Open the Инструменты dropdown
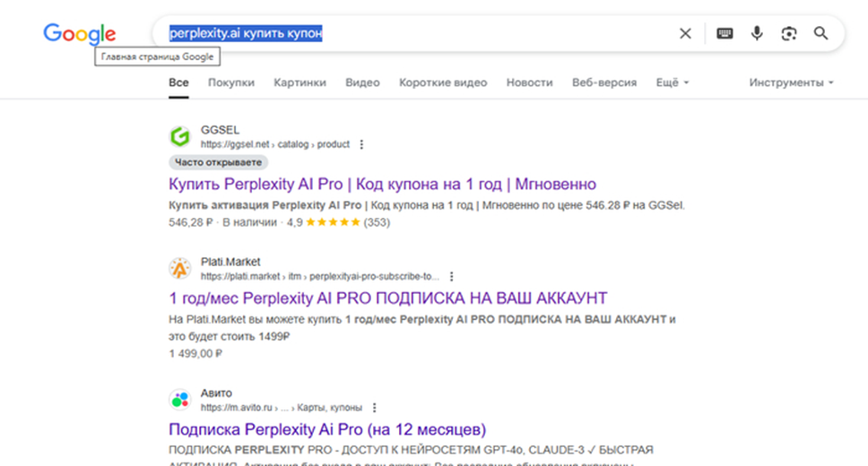868x466 pixels. tap(791, 82)
